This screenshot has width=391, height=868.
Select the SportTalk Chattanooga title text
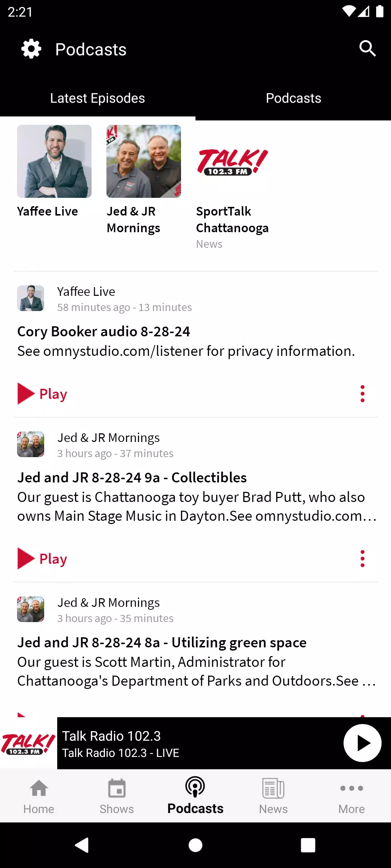tap(232, 220)
